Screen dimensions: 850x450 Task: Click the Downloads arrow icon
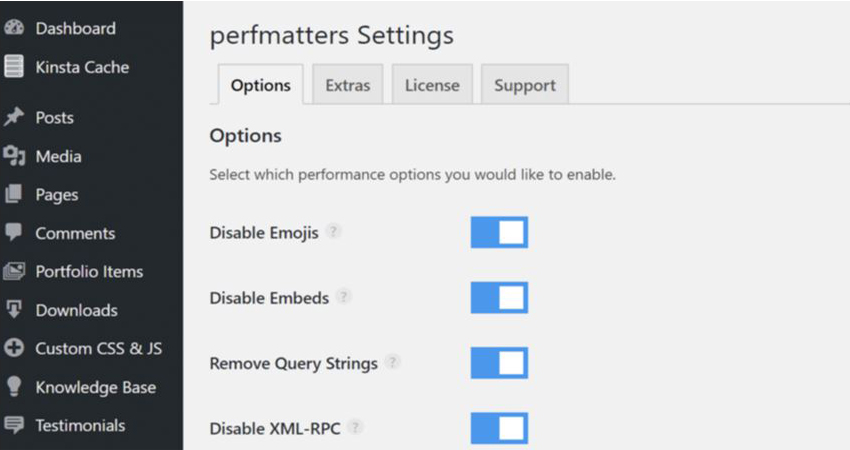pyautogui.click(x=14, y=310)
